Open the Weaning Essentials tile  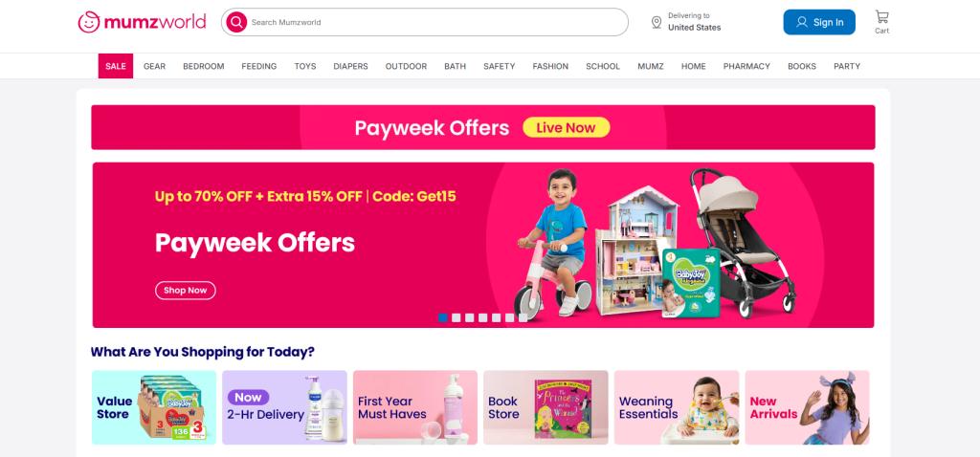coord(677,407)
